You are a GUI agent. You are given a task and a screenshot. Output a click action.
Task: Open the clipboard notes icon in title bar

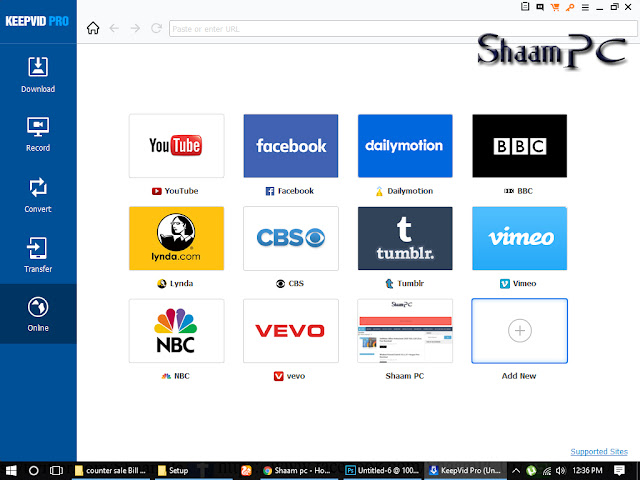coord(525,7)
